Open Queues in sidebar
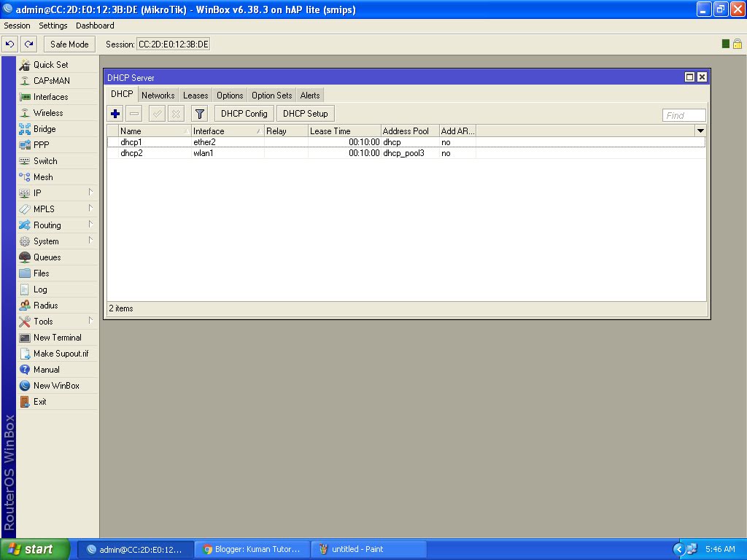The width and height of the screenshot is (747, 560). coord(57,257)
